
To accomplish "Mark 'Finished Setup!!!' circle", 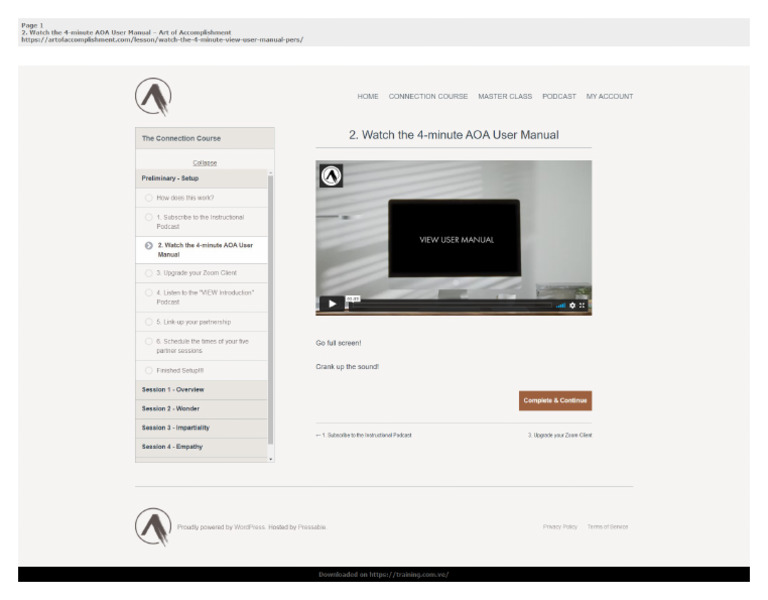I will point(148,370).
